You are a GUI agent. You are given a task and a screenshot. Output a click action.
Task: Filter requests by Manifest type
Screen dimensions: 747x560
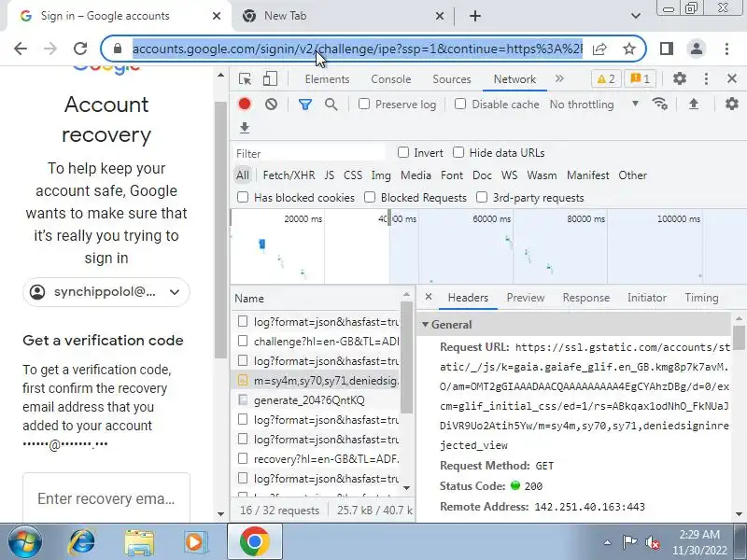(588, 175)
